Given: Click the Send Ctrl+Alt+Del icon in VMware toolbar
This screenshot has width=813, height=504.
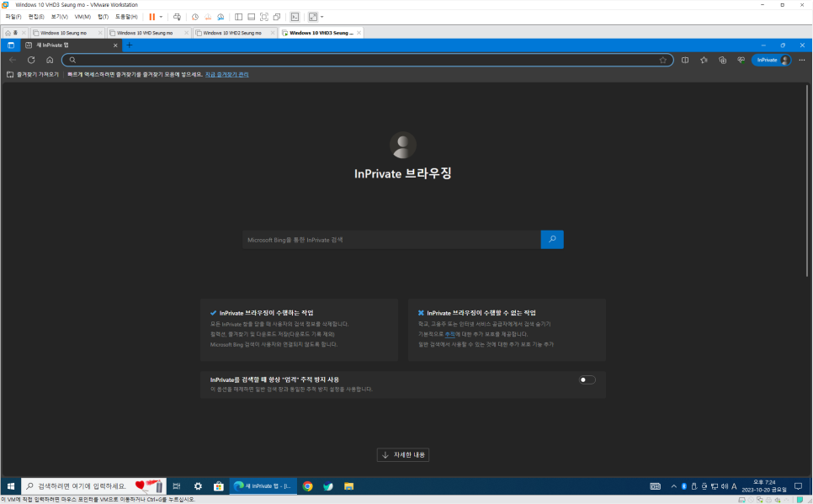Looking at the screenshot, I should click(x=177, y=17).
